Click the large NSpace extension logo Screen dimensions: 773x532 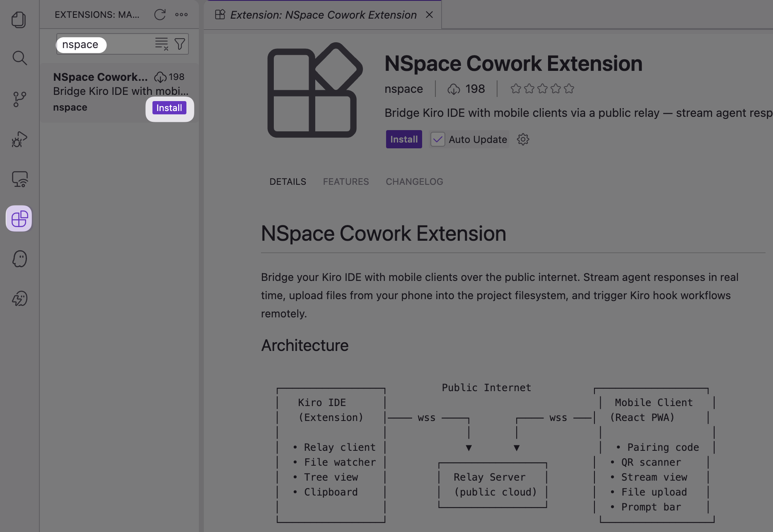click(x=315, y=90)
